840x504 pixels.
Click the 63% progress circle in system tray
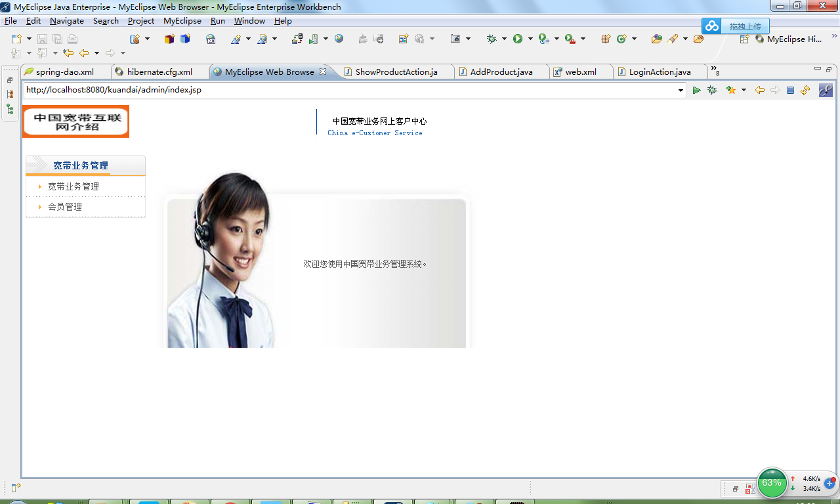(772, 483)
